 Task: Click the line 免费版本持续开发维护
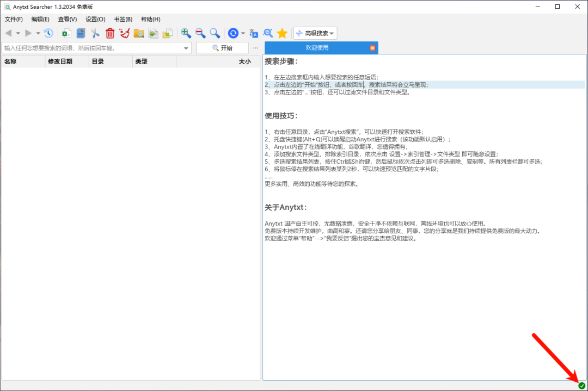pos(403,231)
